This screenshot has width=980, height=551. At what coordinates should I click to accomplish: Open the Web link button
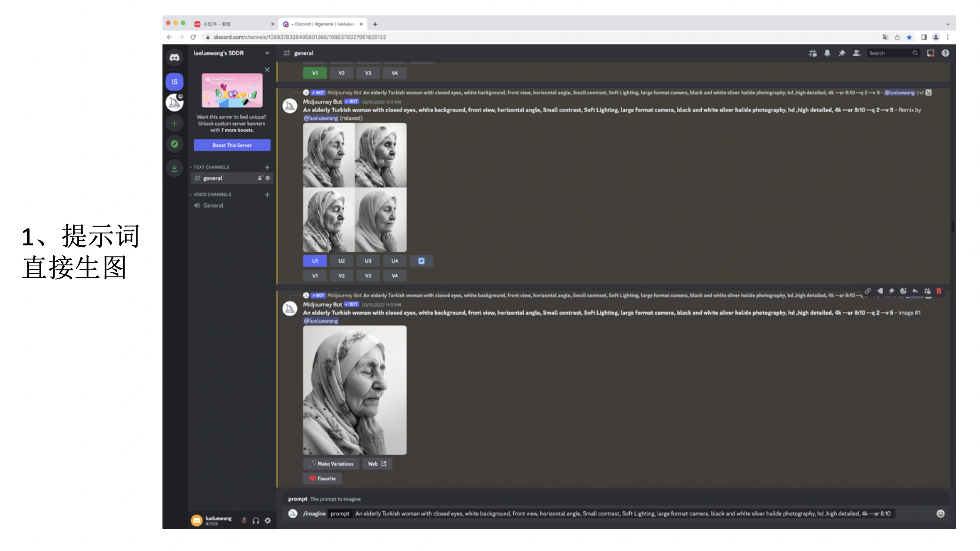(x=377, y=464)
